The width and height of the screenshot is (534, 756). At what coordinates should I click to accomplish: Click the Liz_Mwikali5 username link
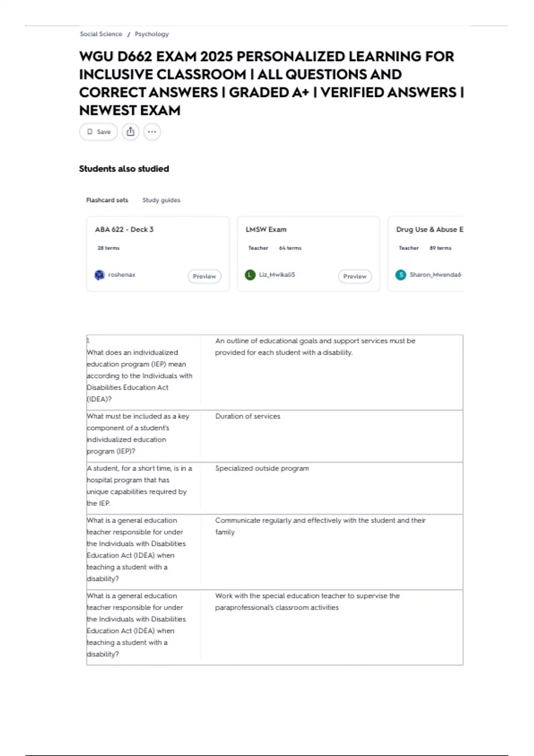point(277,275)
